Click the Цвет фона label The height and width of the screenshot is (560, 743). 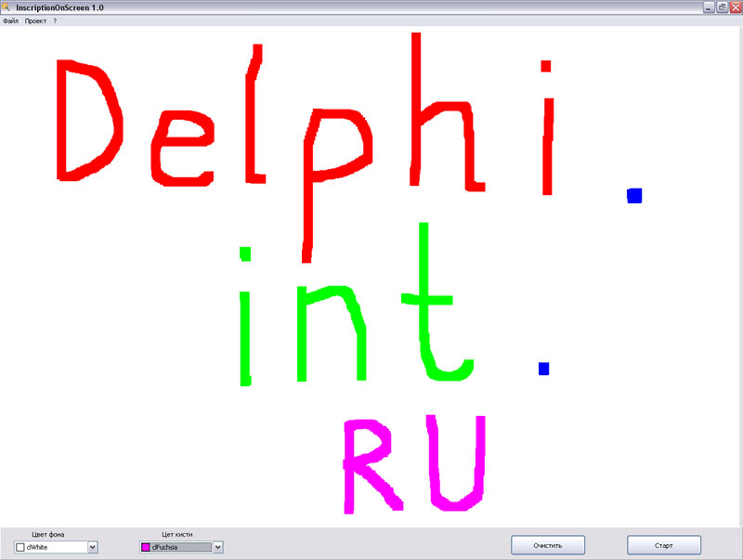pyautogui.click(x=48, y=534)
